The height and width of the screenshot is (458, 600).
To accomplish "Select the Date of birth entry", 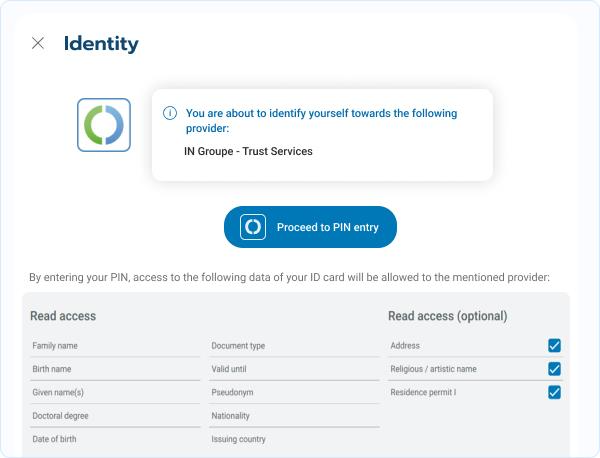I will point(54,439).
